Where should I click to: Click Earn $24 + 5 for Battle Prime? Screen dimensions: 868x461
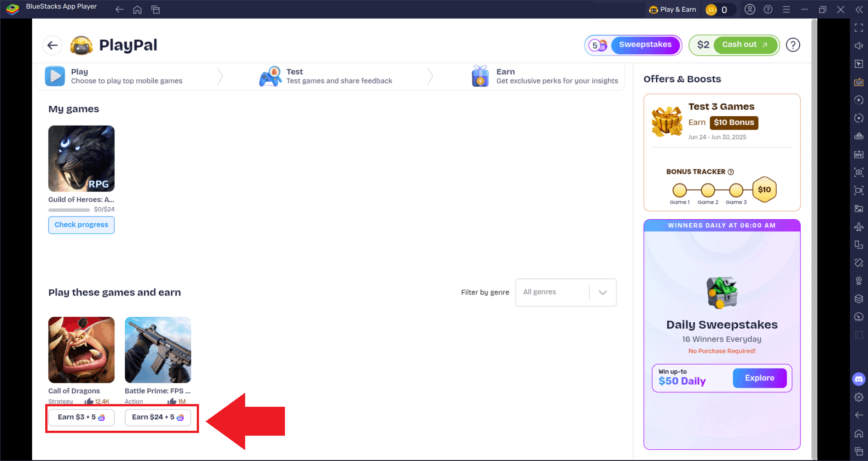158,417
